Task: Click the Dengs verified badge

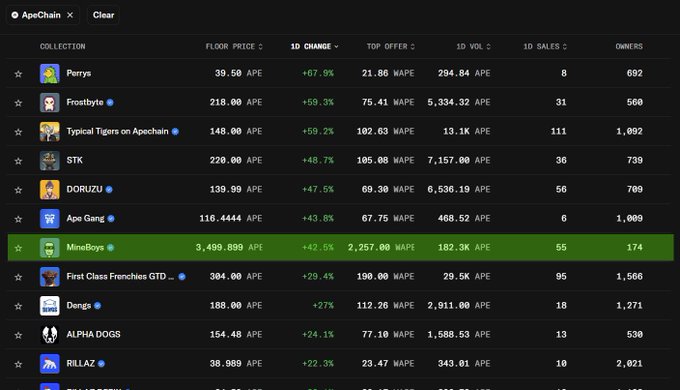Action: coord(98,306)
